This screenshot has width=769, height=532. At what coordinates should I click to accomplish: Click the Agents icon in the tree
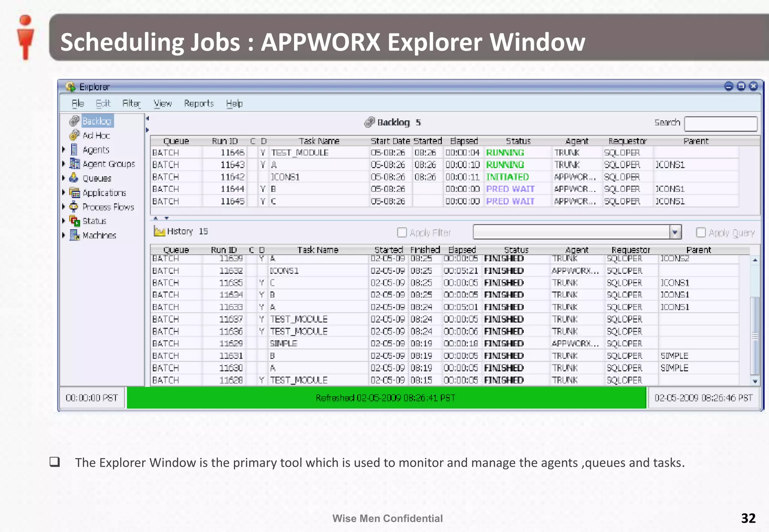click(74, 149)
